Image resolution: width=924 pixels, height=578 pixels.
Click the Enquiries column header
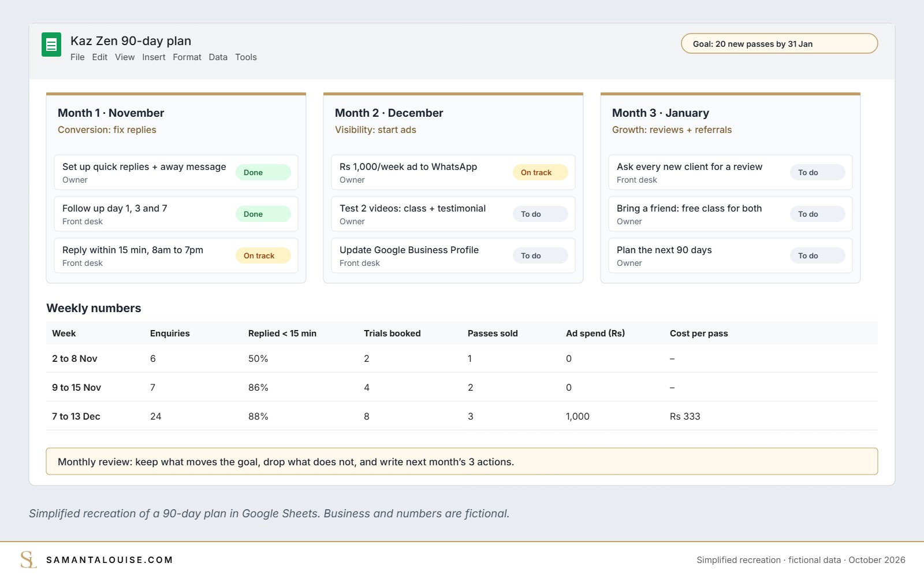tap(170, 334)
